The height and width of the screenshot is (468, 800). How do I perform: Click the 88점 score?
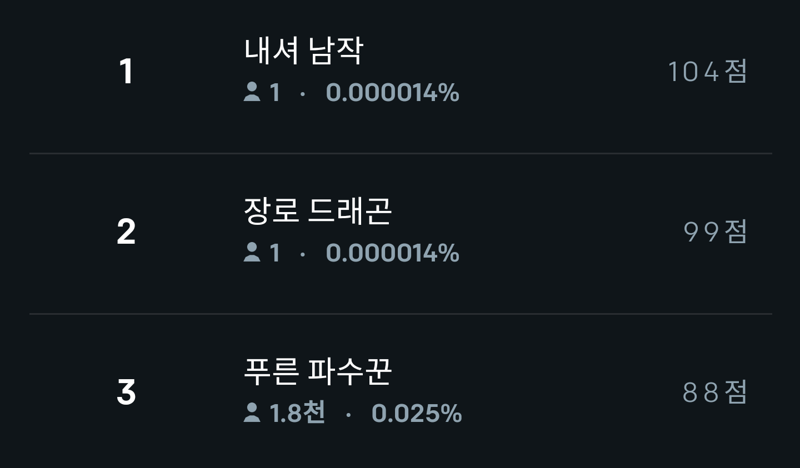pos(715,392)
